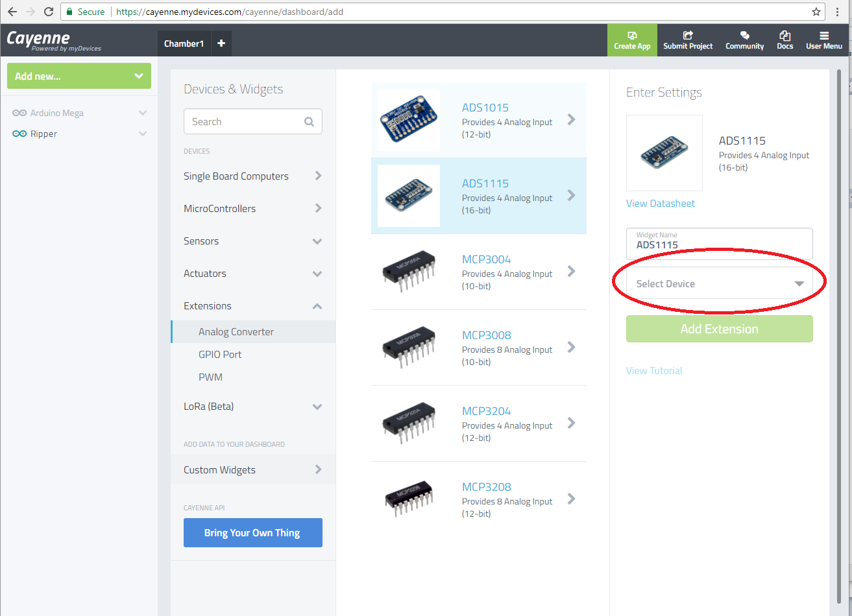
Task: Select Analog Converter under Extensions
Action: pos(253,331)
